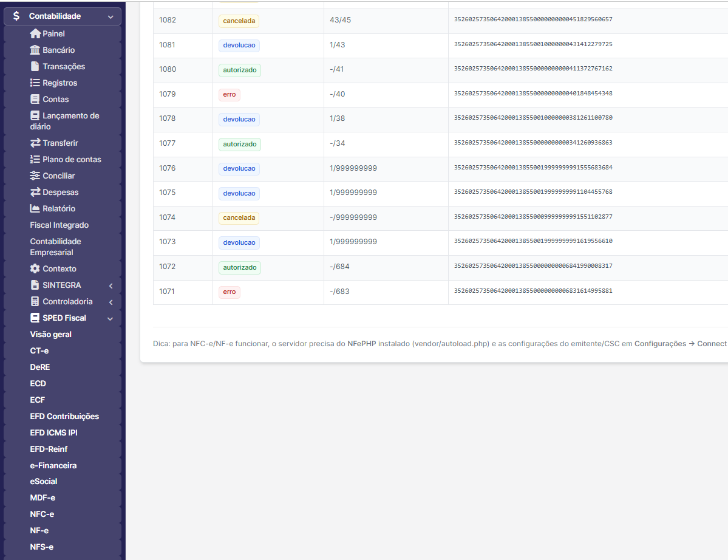Click the Contas book icon

pos(35,100)
